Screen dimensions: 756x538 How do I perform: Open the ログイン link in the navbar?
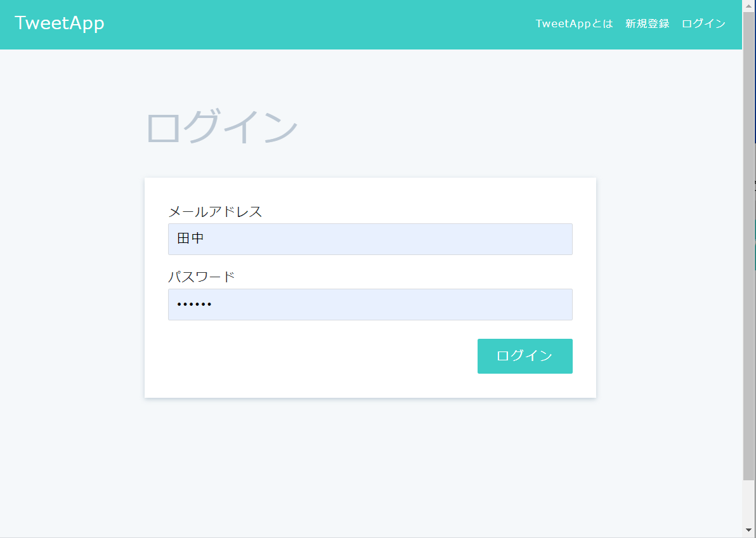703,23
